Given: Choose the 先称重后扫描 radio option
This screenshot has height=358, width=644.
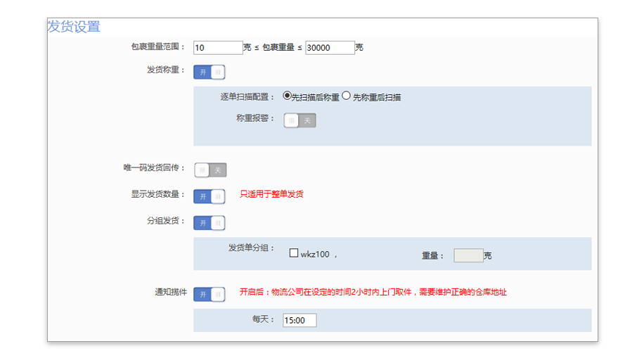Looking at the screenshot, I should click(x=347, y=96).
